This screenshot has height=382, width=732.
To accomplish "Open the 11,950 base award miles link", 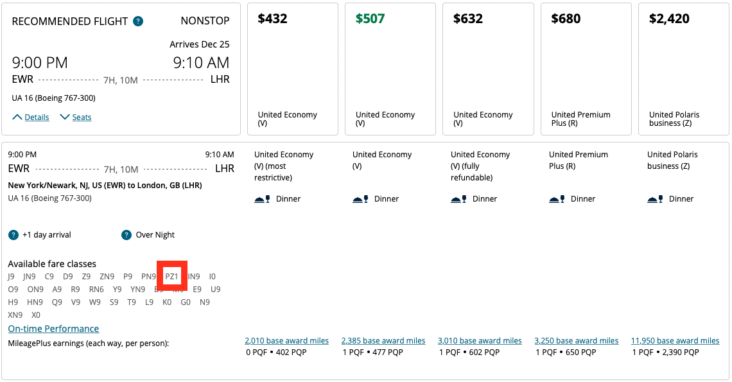I will 675,341.
